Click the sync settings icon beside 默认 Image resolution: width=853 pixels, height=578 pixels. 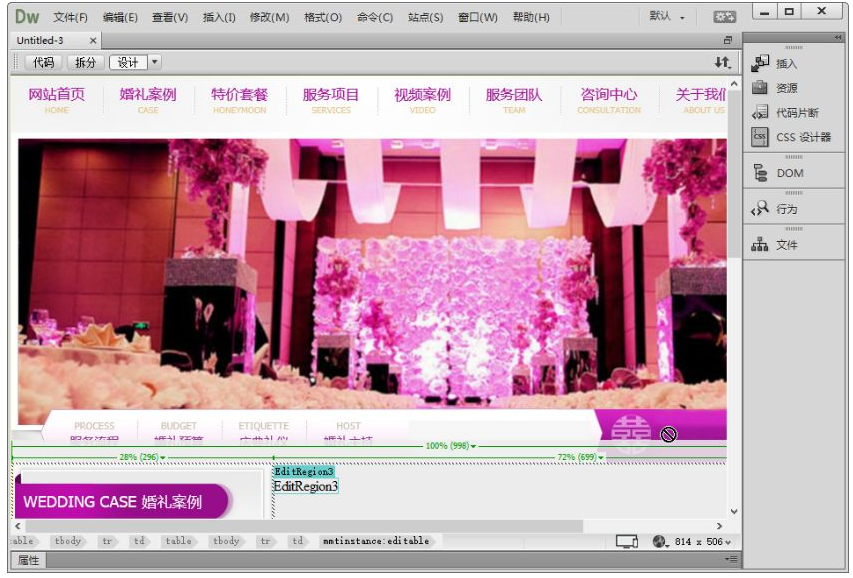724,17
